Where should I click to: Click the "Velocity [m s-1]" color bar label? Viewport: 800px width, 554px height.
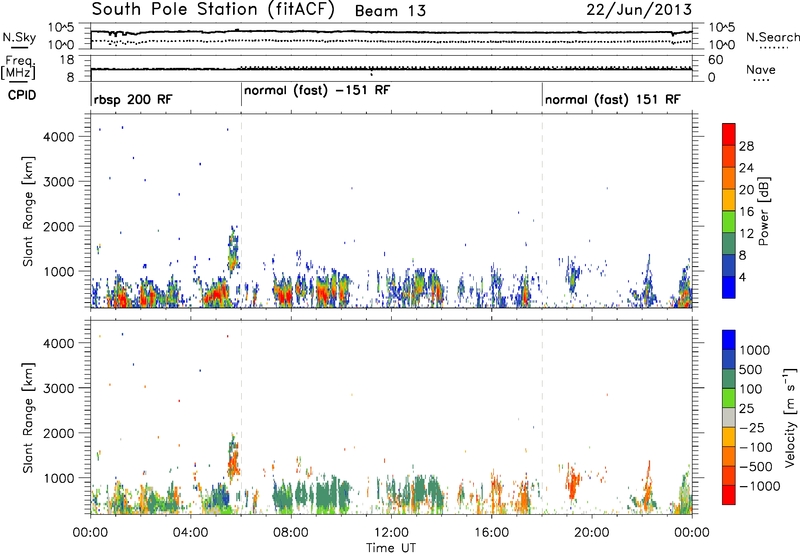790,417
